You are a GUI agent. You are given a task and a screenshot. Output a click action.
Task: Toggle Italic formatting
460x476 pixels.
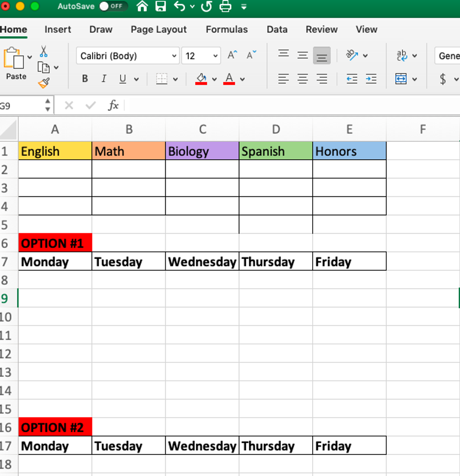click(104, 79)
